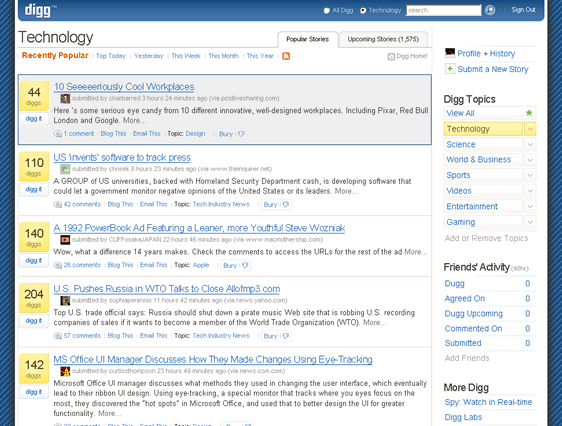Select the All Digg radio button
The height and width of the screenshot is (426, 562).
tap(327, 10)
